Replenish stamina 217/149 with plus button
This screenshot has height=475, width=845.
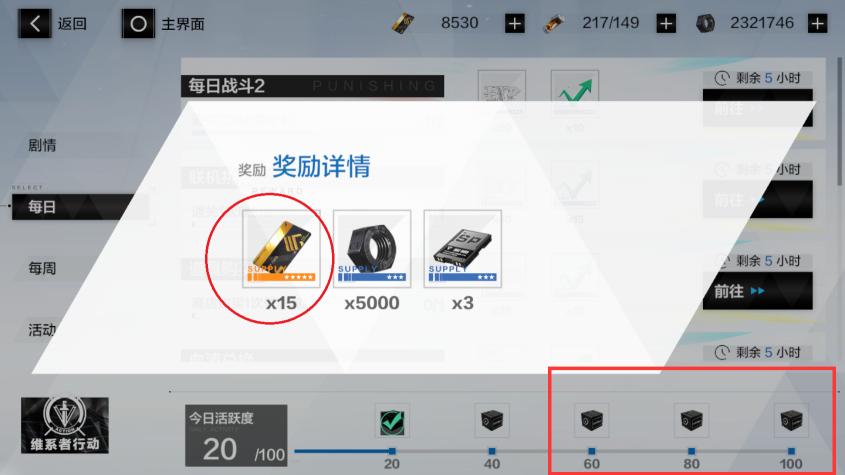pyautogui.click(x=666, y=23)
